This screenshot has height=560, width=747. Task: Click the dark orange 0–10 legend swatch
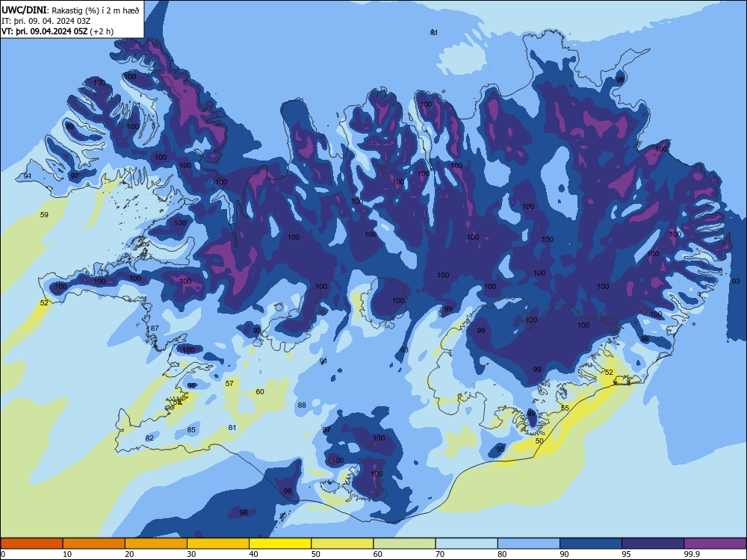point(31,544)
